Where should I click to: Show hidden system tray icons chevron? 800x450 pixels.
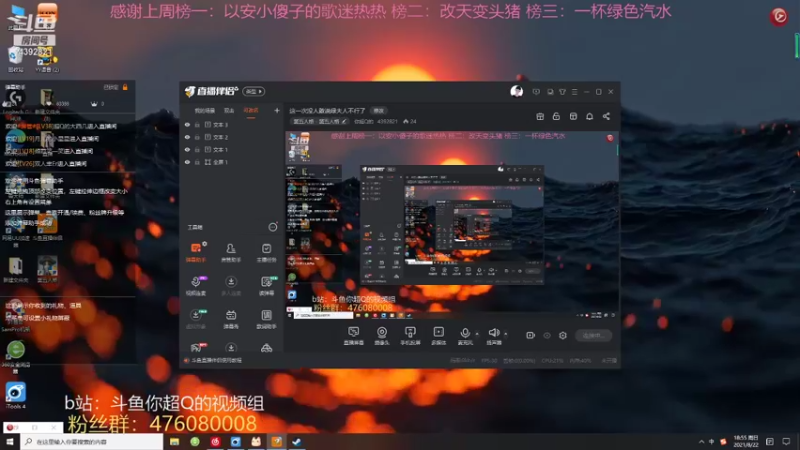coord(701,441)
